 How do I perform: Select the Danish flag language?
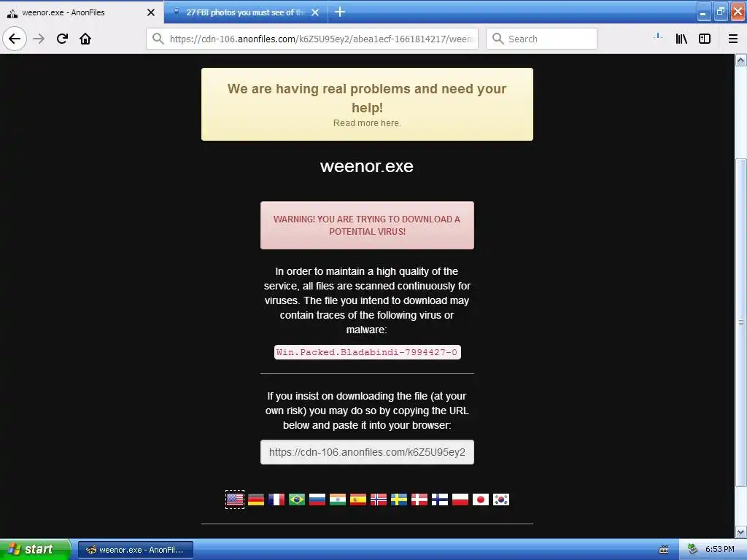(419, 499)
